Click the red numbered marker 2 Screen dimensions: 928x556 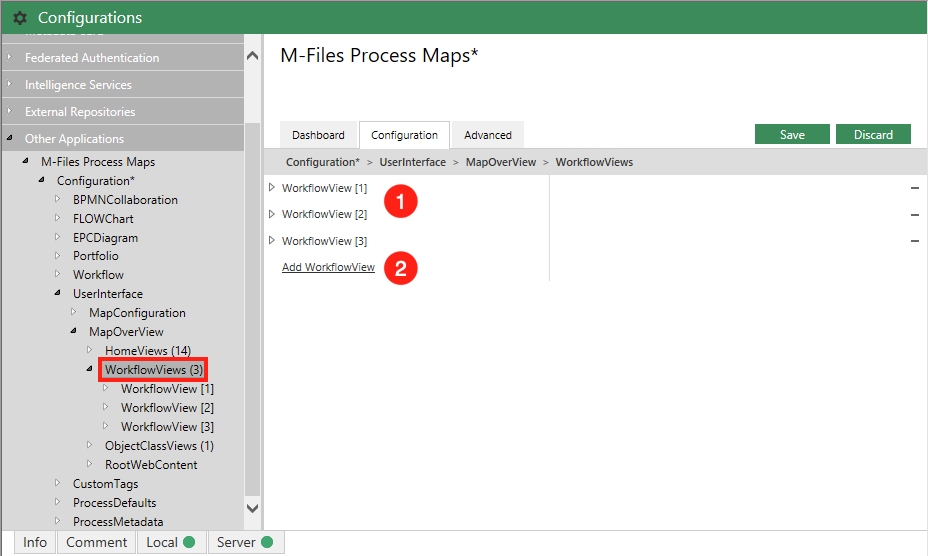[401, 268]
